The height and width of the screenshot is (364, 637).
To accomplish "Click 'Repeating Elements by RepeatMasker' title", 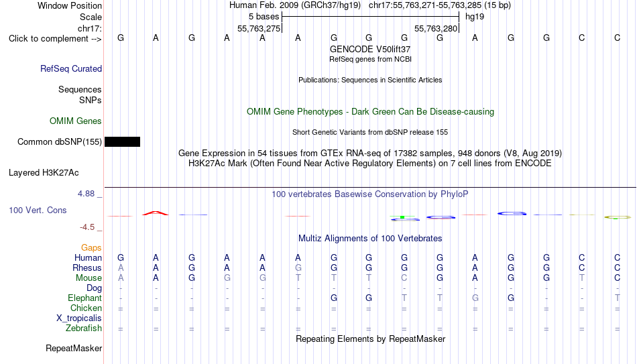I will (371, 339).
